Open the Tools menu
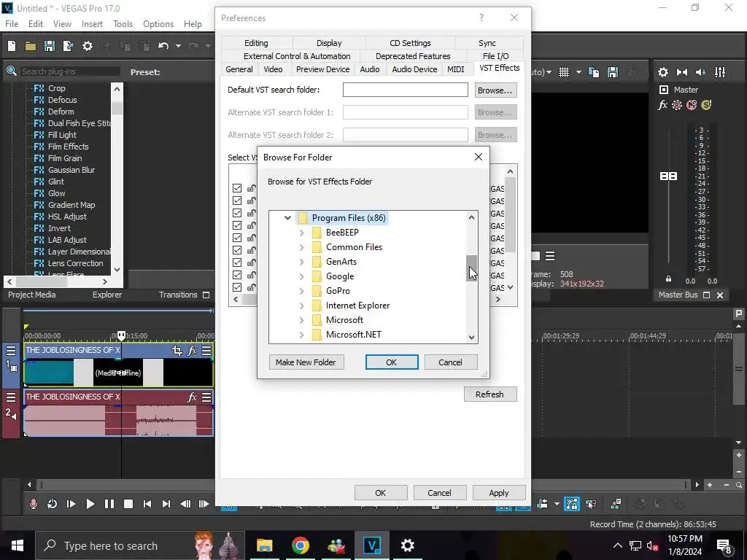The height and width of the screenshot is (560, 747). 123,24
